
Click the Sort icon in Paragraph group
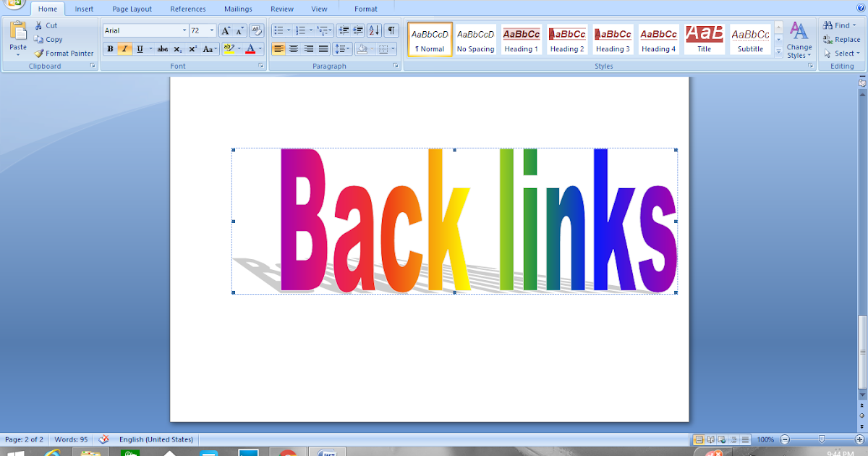point(375,30)
